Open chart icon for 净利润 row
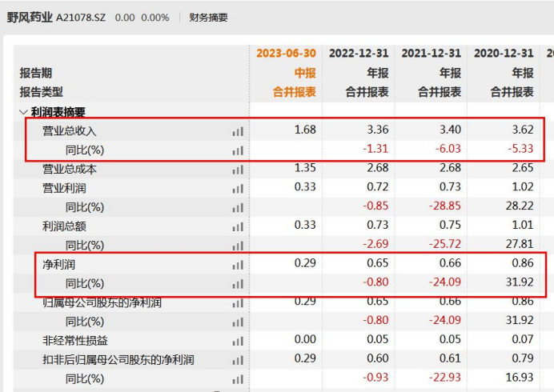Viewport: 554px width, 392px height. click(238, 266)
